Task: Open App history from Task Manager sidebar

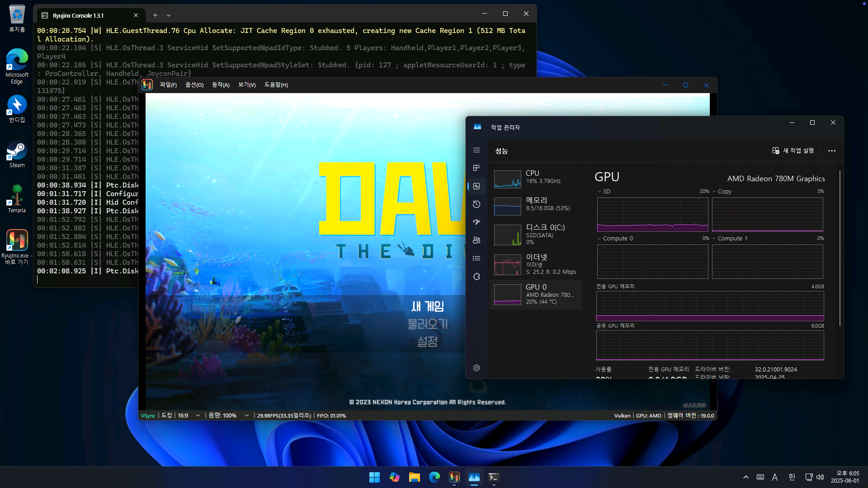Action: coord(476,204)
